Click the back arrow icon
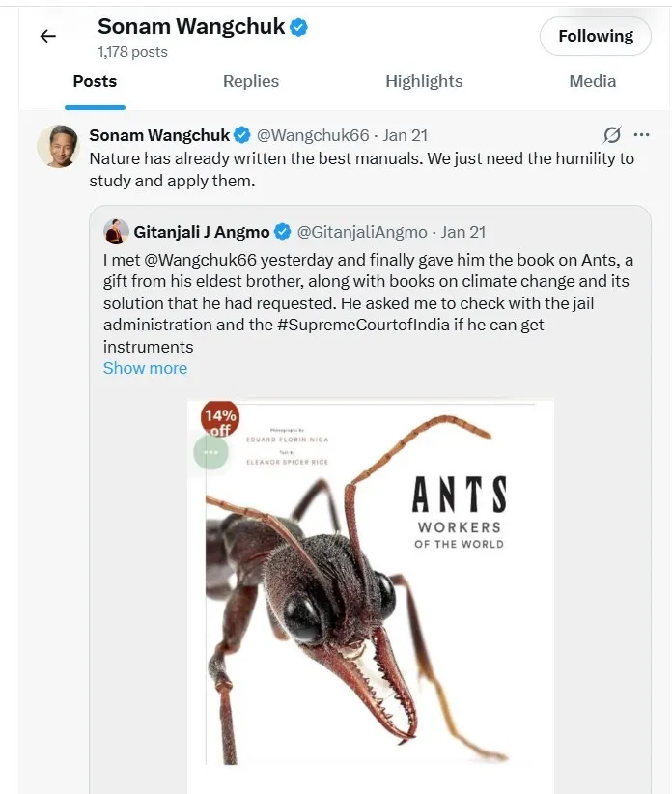The height and width of the screenshot is (794, 672). (47, 37)
